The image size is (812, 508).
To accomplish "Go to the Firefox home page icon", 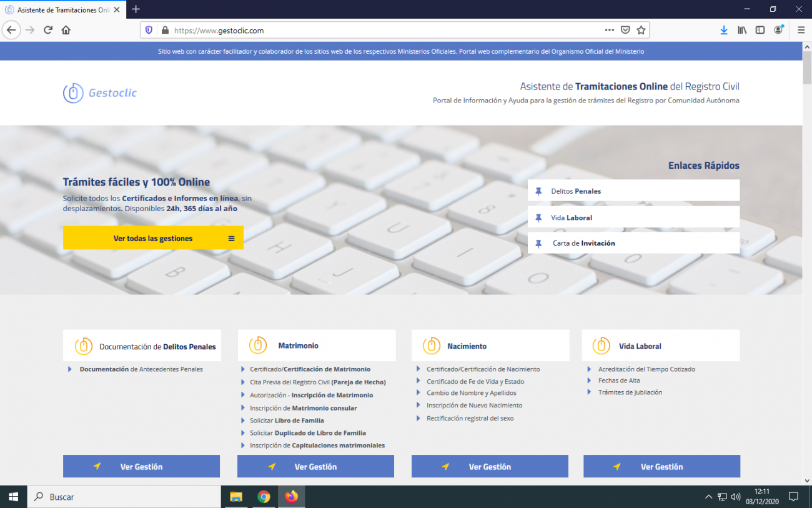I will click(66, 30).
